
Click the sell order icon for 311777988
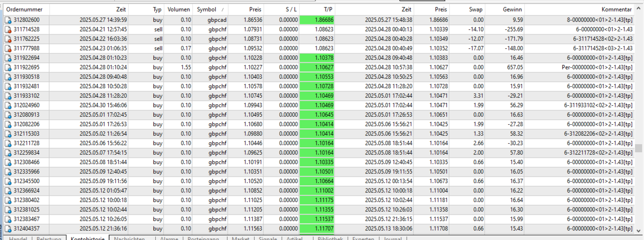click(x=8, y=49)
